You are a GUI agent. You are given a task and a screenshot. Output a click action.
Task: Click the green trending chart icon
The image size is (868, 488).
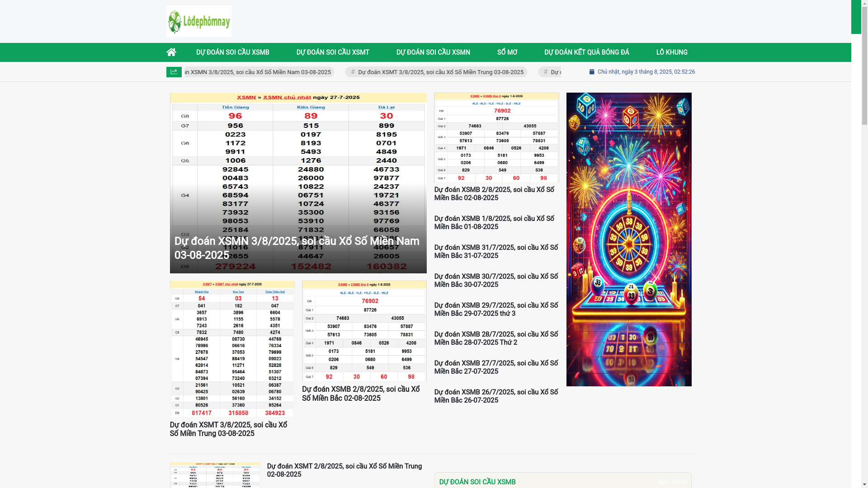pos(174,72)
